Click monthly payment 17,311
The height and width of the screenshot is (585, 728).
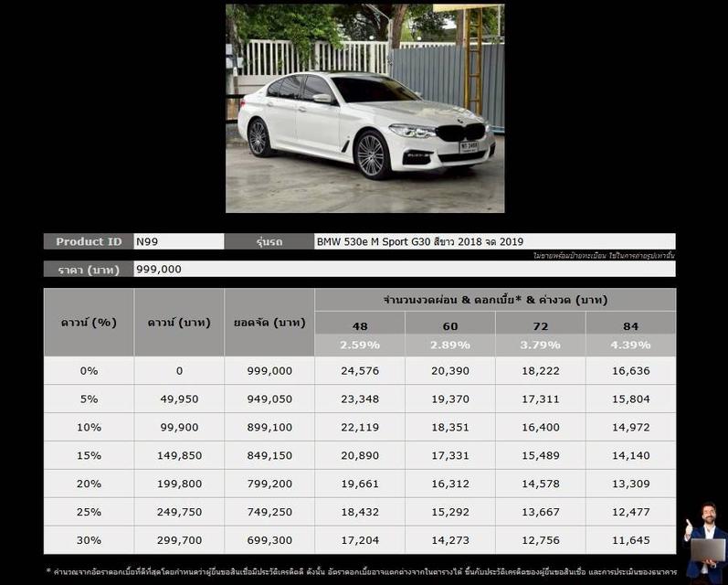(x=541, y=399)
